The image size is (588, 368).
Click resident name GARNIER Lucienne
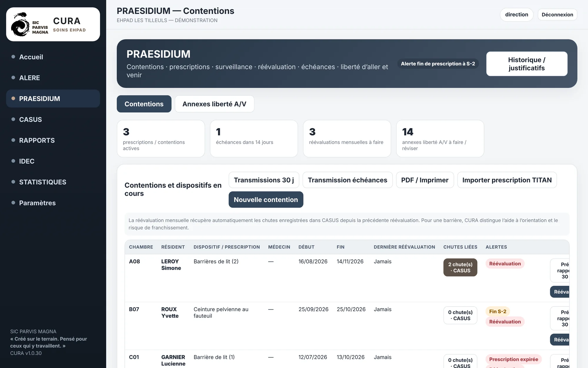point(173,360)
